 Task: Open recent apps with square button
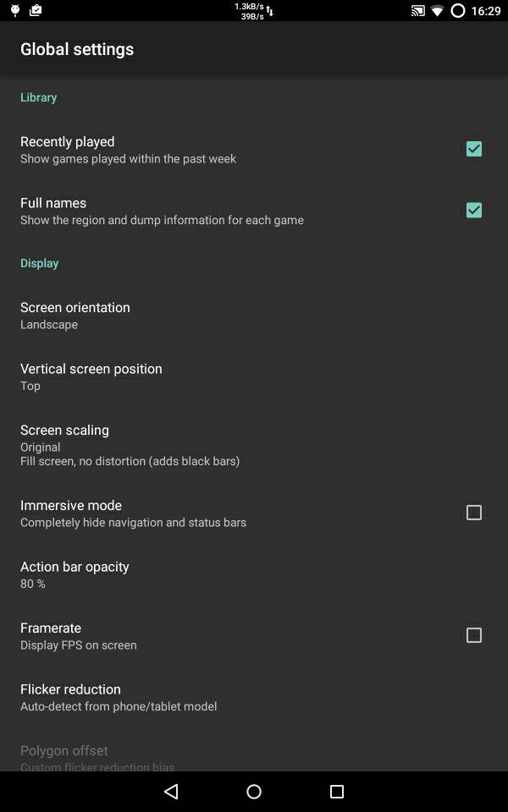pos(337,792)
